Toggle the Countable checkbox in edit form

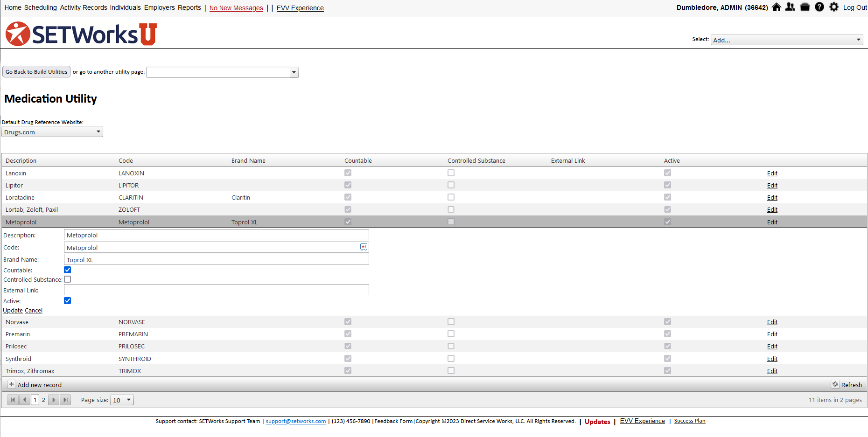click(x=68, y=270)
